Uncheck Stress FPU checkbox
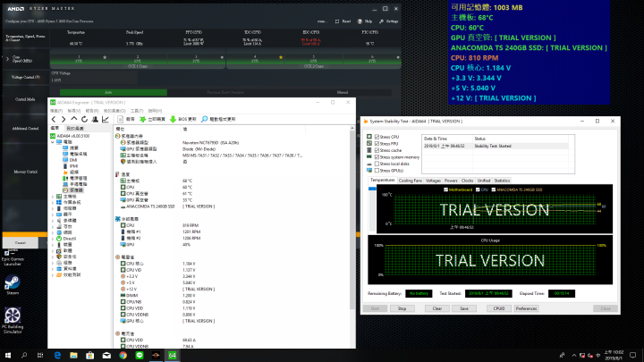644x362 pixels. 377,144
